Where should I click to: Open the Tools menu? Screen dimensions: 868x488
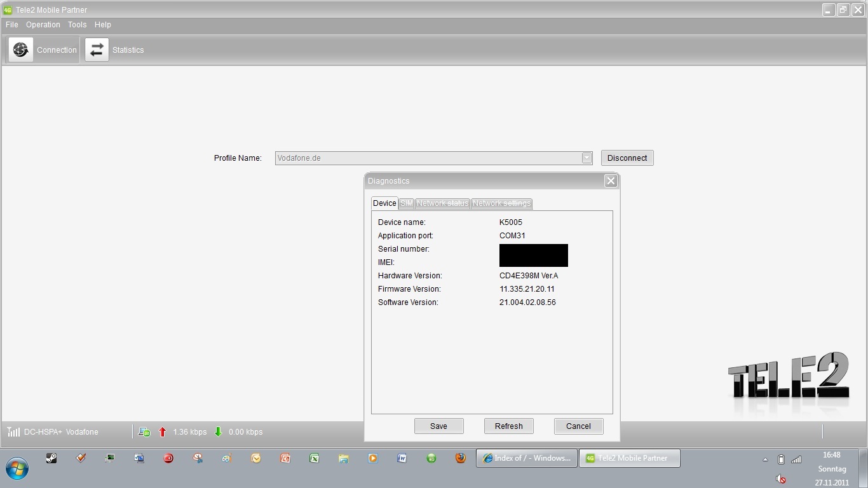77,25
